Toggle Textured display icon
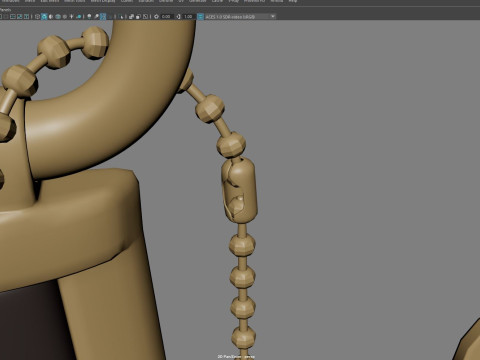The image size is (480, 360). (x=65, y=17)
